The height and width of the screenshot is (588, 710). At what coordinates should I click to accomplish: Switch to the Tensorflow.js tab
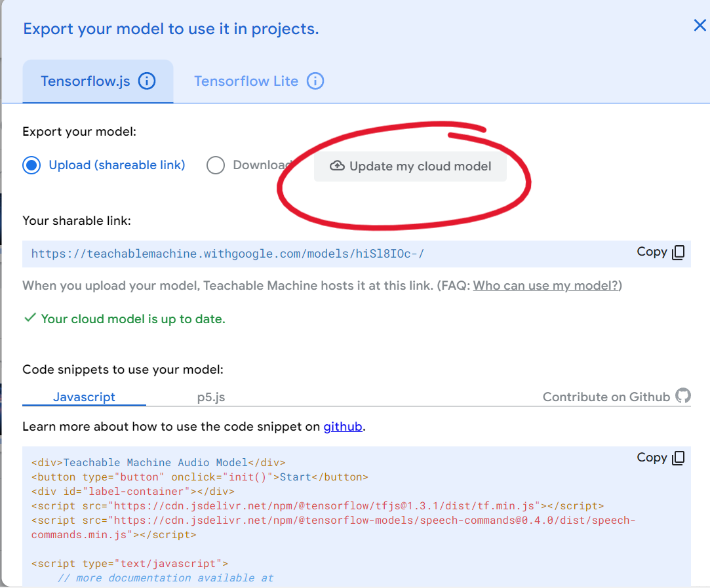98,81
